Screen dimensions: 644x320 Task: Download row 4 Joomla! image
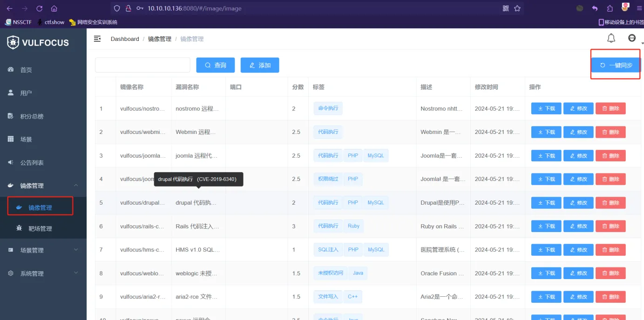click(x=546, y=179)
